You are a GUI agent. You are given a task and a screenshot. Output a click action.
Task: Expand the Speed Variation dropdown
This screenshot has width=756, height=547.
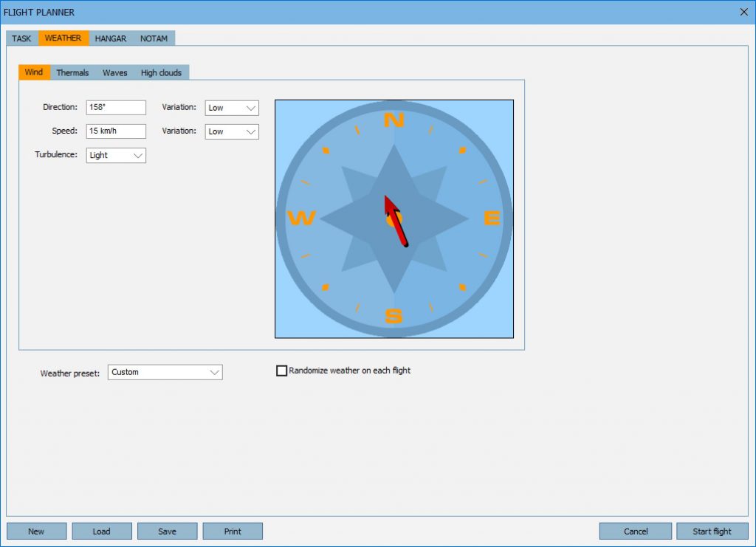pos(232,131)
